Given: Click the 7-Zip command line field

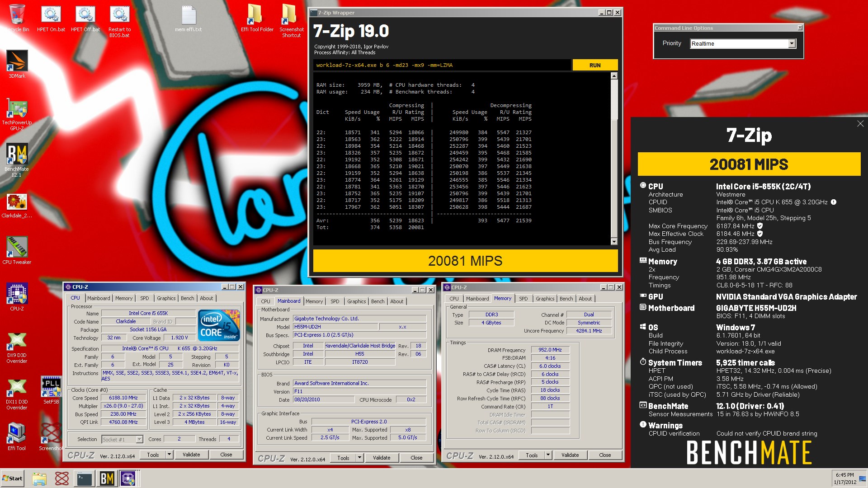Looking at the screenshot, I should (x=442, y=65).
